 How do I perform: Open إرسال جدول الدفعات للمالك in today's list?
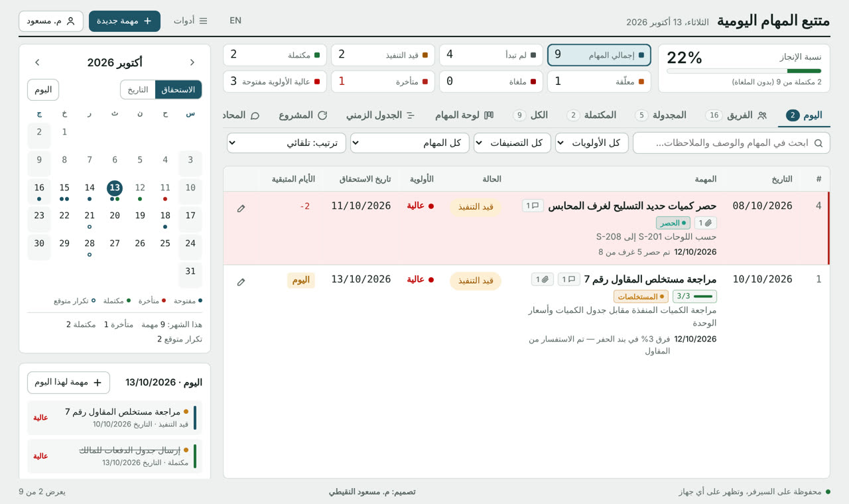[x=115, y=456]
